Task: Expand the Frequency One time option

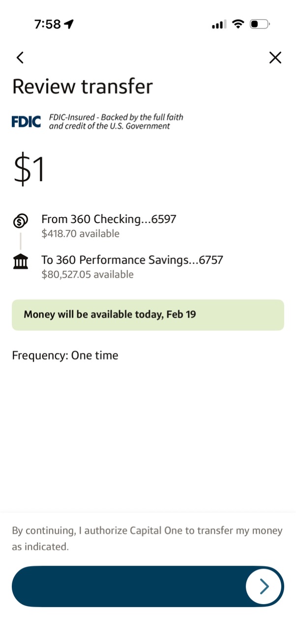Action: click(x=65, y=355)
